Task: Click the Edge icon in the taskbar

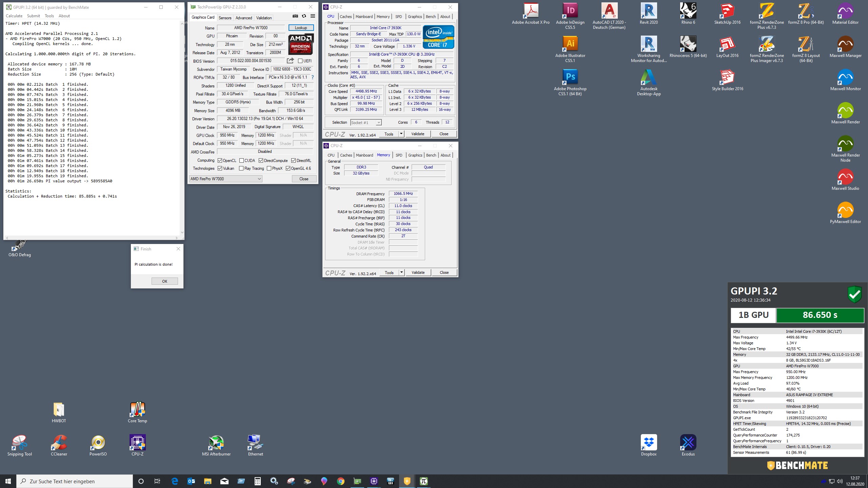Action: [175, 481]
